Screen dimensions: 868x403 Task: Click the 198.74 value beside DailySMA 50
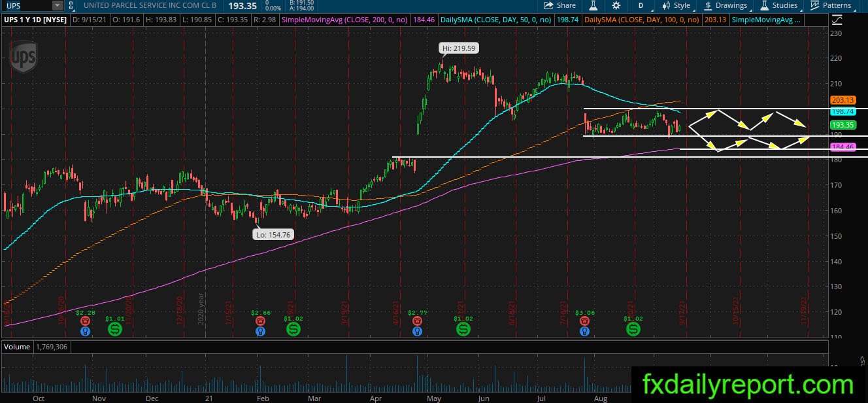point(567,20)
